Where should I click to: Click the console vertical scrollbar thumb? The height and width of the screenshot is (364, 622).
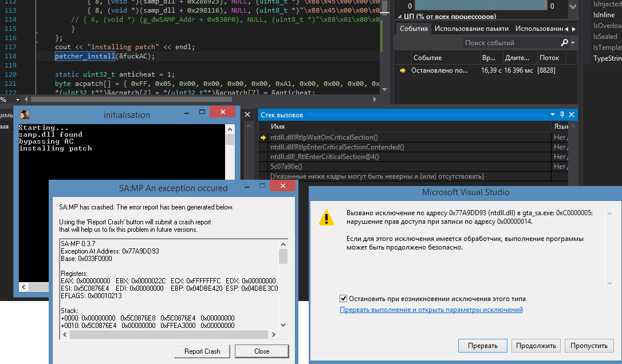tap(230, 139)
